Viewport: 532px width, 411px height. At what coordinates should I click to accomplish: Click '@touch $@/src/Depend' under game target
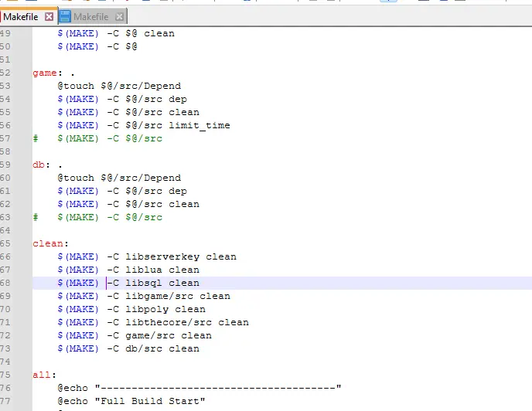click(x=119, y=86)
